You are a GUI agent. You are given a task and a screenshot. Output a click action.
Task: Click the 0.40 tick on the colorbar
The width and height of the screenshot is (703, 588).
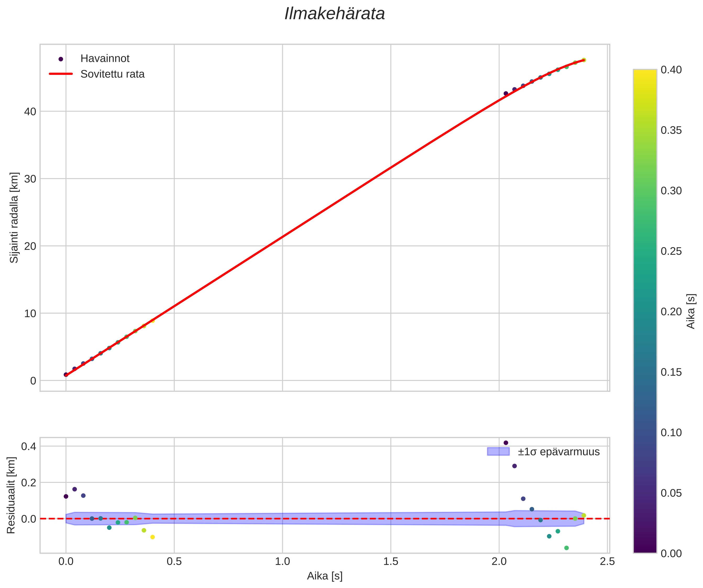coord(671,70)
